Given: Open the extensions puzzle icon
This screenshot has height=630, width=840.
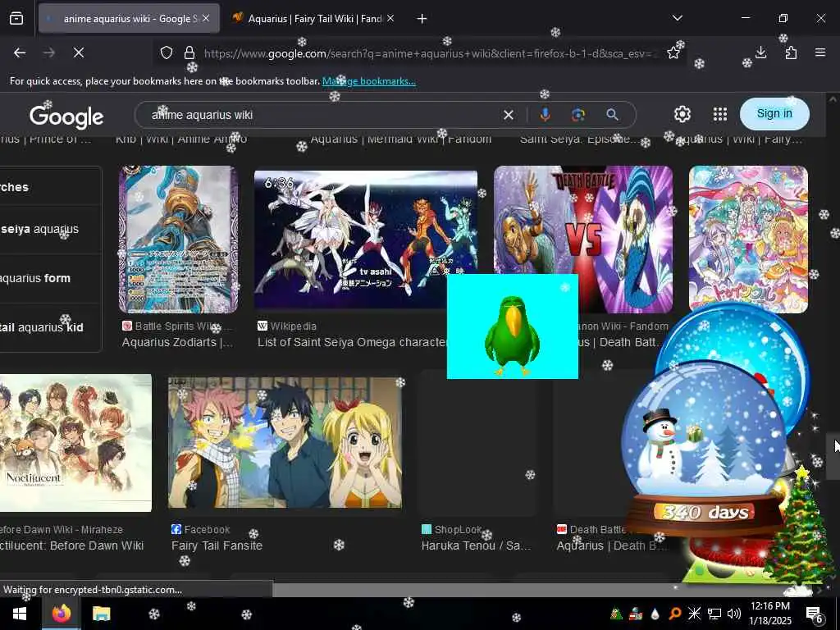Looking at the screenshot, I should point(791,52).
